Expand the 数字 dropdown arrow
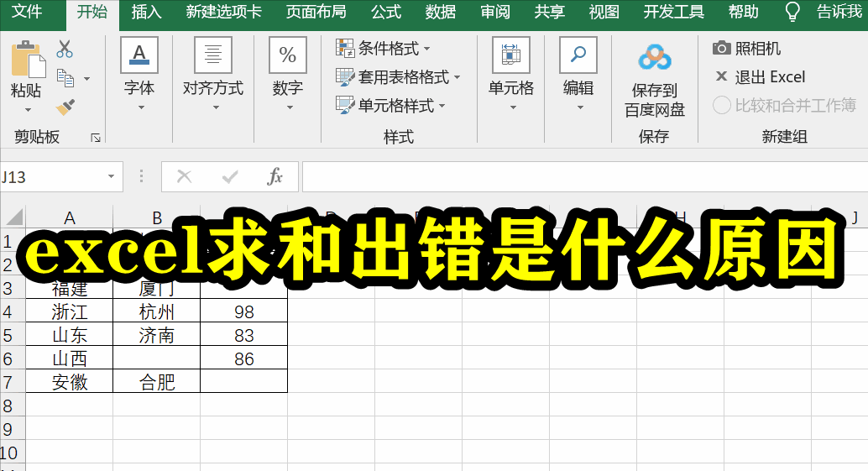This screenshot has width=868, height=471. 290,107
